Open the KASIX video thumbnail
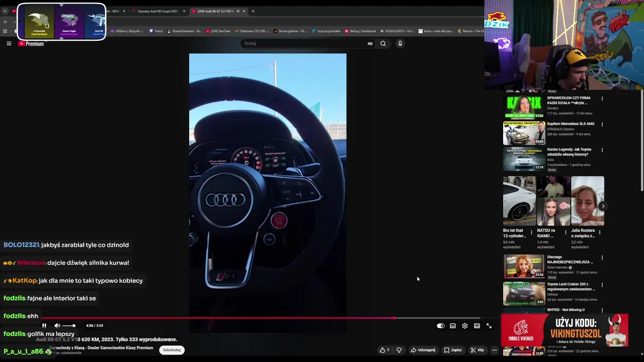This screenshot has height=362, width=644. tap(524, 107)
